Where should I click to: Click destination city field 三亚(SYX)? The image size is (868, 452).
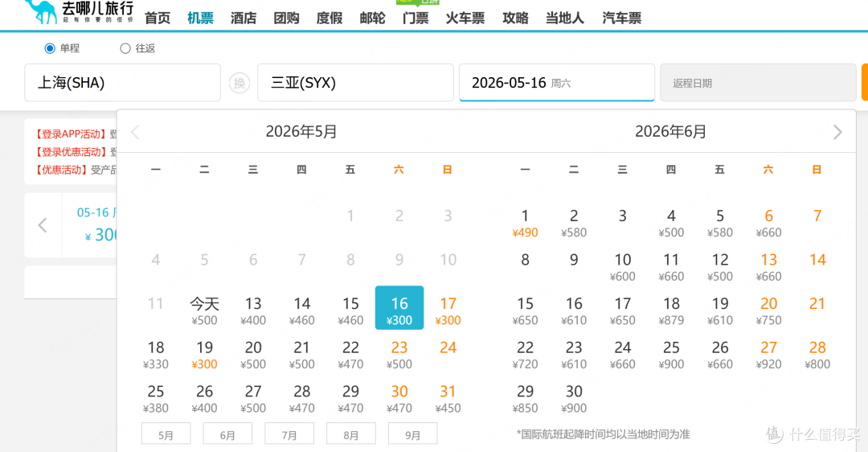355,83
